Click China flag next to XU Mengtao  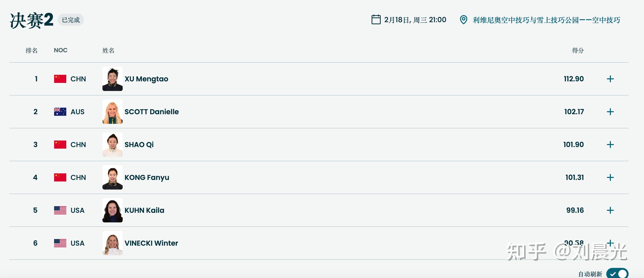[x=60, y=79]
